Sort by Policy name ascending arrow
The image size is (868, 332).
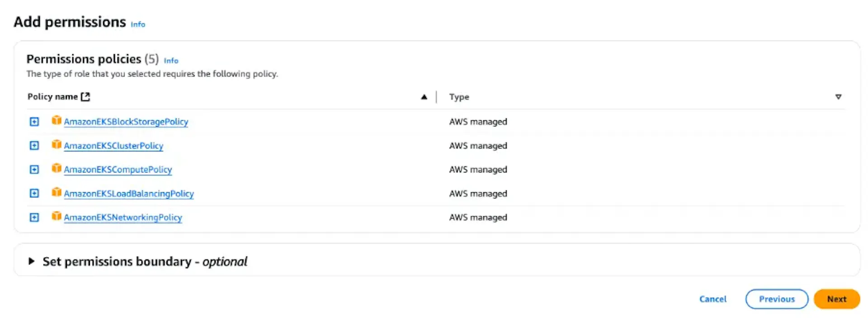pos(424,97)
